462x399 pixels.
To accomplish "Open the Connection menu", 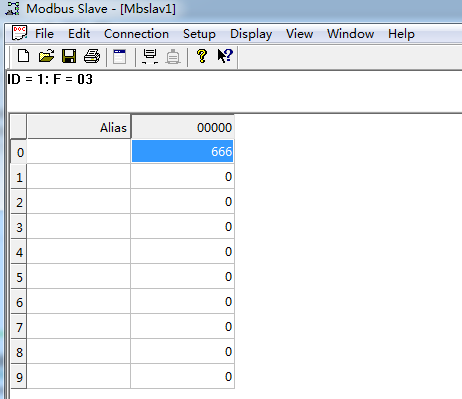I will coord(136,34).
